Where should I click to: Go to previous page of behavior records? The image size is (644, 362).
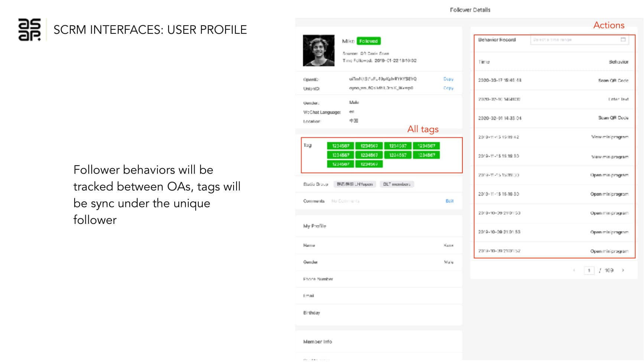pos(574,270)
